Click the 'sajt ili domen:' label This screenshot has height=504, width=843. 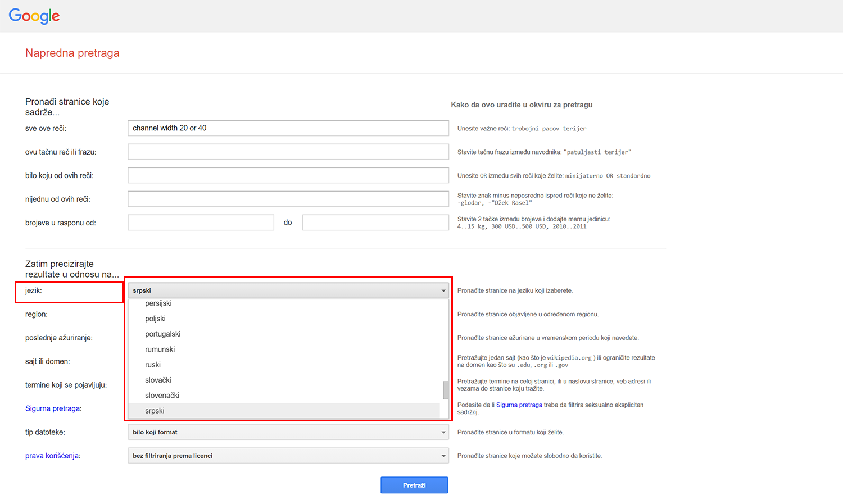[48, 361]
